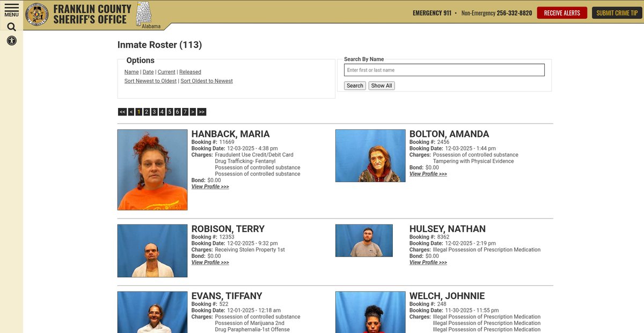Filter roster by Current link

(166, 72)
